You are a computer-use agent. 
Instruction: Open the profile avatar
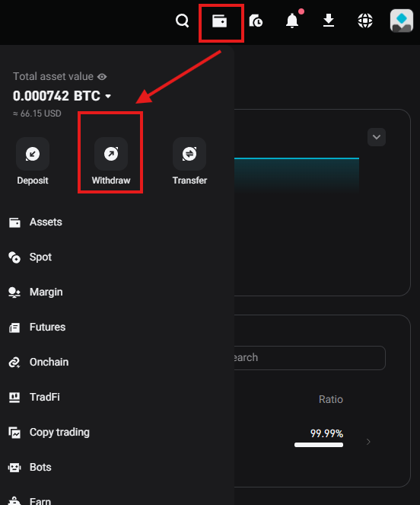coord(402,21)
